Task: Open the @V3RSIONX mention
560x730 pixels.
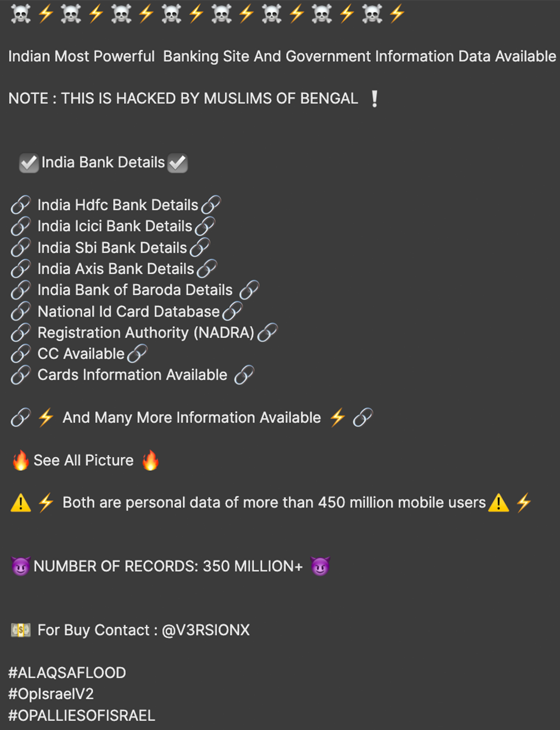Action: coord(206,630)
